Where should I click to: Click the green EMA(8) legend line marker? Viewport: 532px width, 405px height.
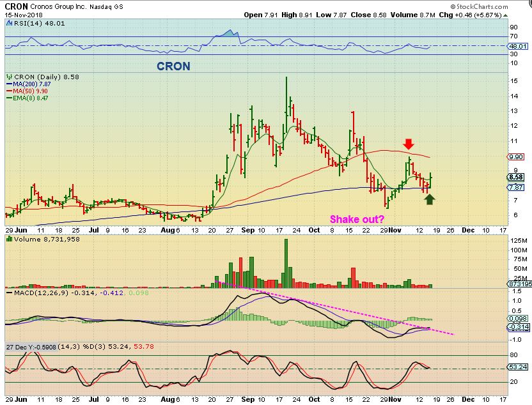(x=9, y=98)
